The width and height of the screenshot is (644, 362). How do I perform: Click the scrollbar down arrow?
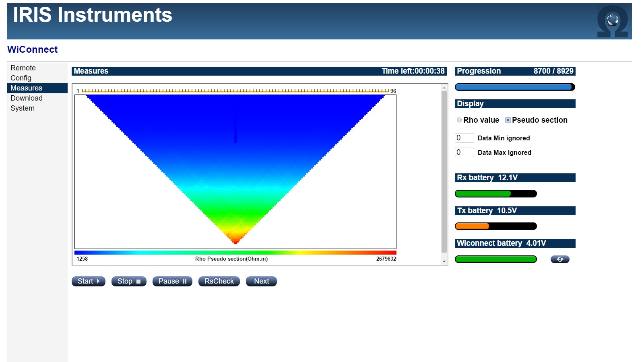pos(444,260)
